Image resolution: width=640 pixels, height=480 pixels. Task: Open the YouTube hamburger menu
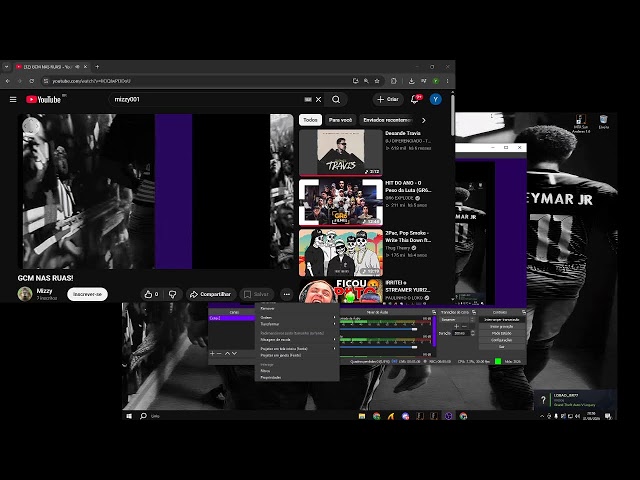tap(13, 100)
